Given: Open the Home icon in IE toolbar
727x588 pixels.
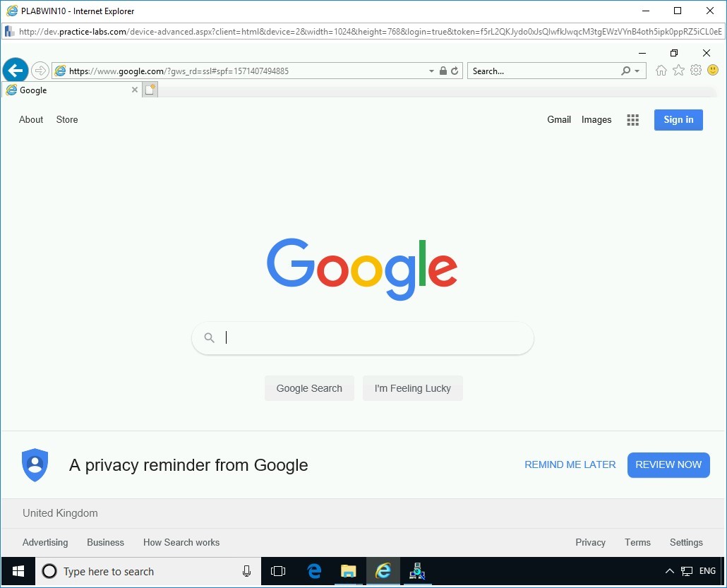Looking at the screenshot, I should pyautogui.click(x=661, y=71).
